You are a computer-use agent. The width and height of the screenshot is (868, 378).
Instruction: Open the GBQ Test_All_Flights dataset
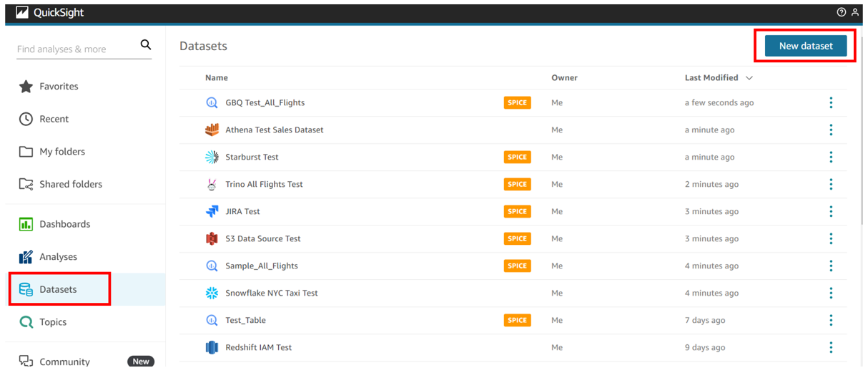[x=265, y=103]
